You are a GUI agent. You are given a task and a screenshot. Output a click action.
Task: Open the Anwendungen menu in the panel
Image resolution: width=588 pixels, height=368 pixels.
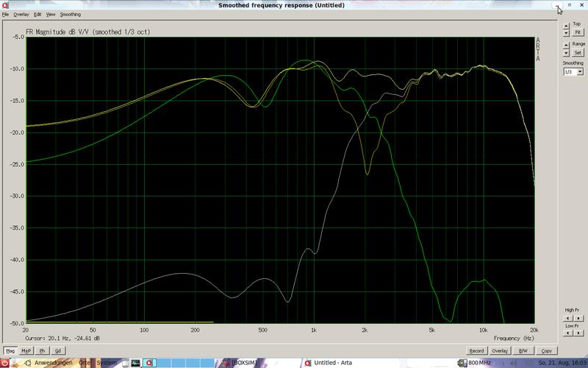(53, 363)
